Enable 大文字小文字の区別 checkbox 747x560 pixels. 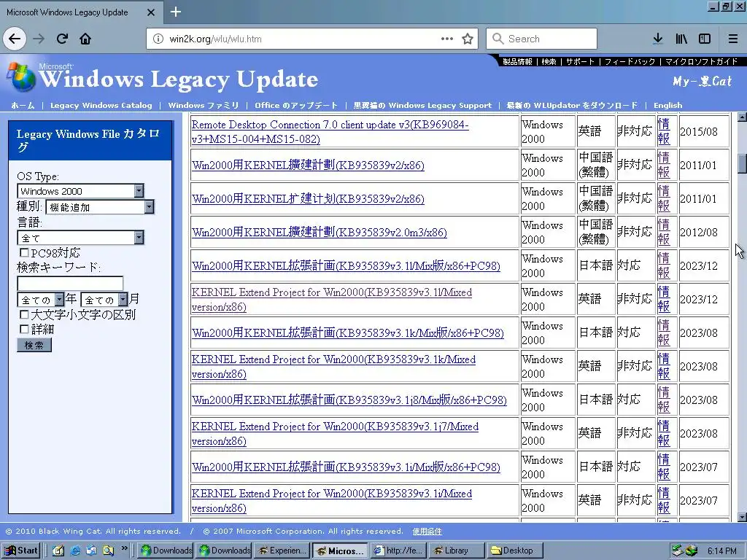coord(24,314)
